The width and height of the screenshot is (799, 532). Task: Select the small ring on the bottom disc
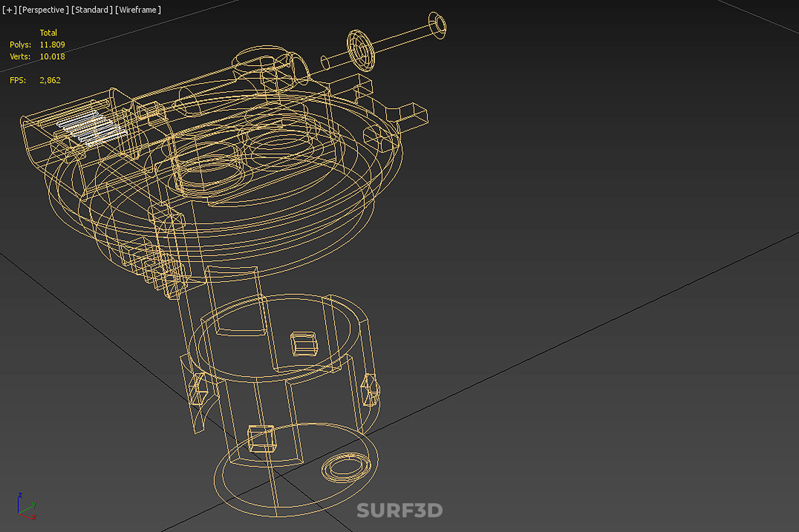pos(346,467)
